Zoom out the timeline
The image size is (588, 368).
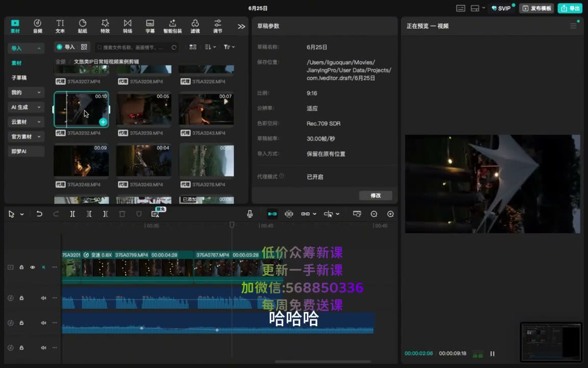point(374,214)
